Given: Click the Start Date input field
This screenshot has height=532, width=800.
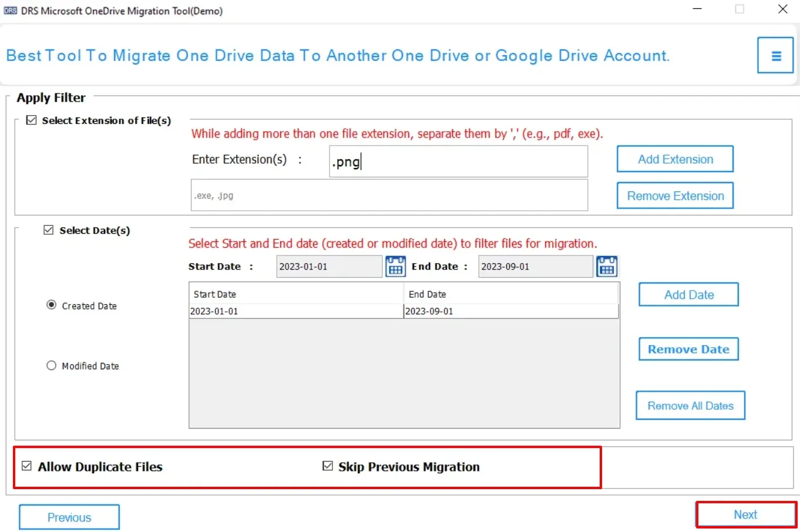Looking at the screenshot, I should tap(329, 267).
